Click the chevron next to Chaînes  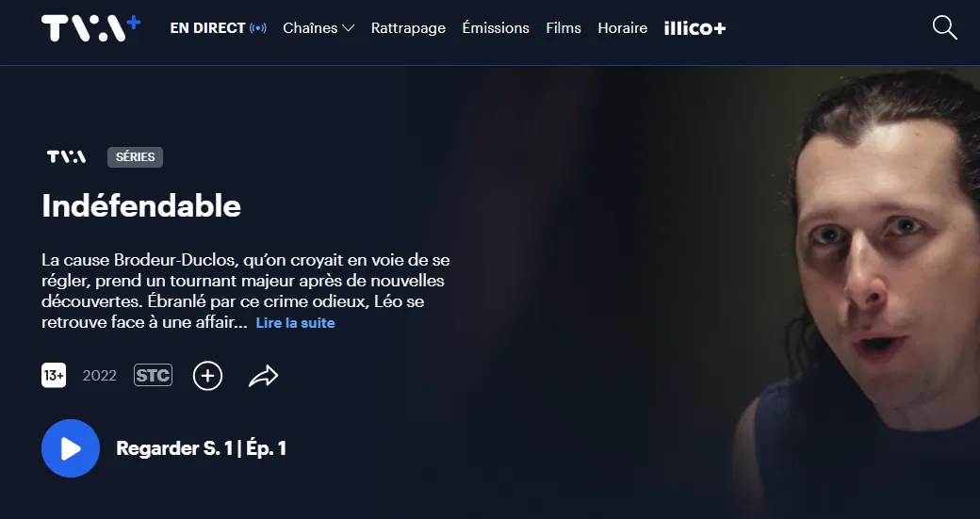pos(349,28)
